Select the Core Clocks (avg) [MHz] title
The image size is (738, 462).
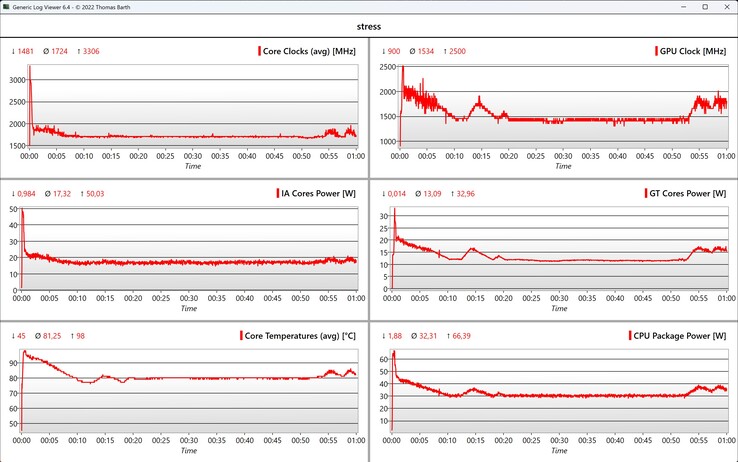[x=310, y=51]
